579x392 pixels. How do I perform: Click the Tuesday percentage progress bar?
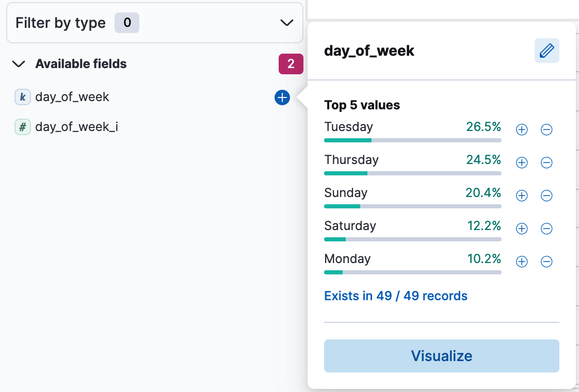pyautogui.click(x=412, y=140)
